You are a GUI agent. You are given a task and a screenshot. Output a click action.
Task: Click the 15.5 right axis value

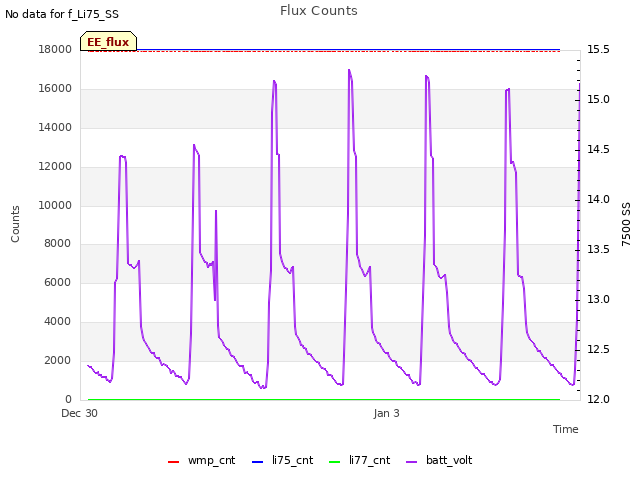tap(598, 49)
